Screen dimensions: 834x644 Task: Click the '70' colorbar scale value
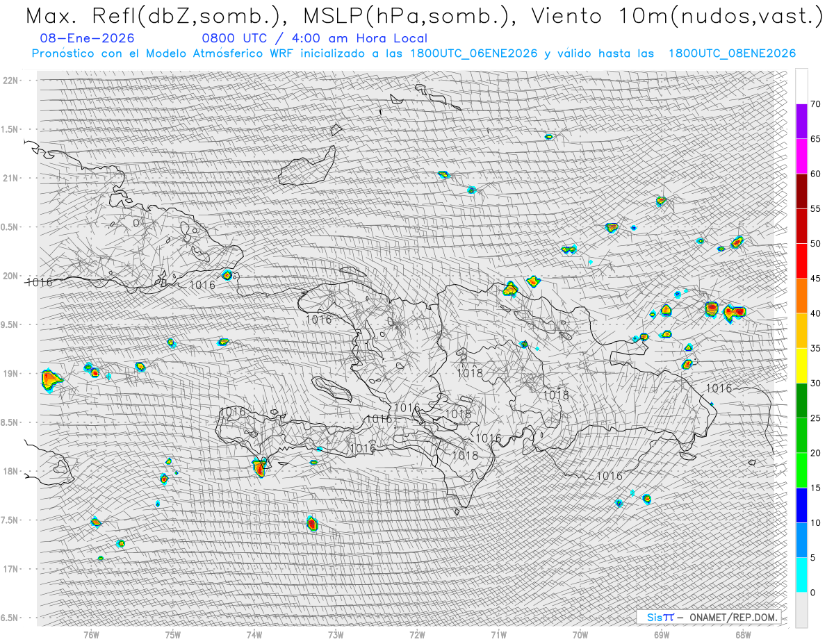click(x=815, y=104)
